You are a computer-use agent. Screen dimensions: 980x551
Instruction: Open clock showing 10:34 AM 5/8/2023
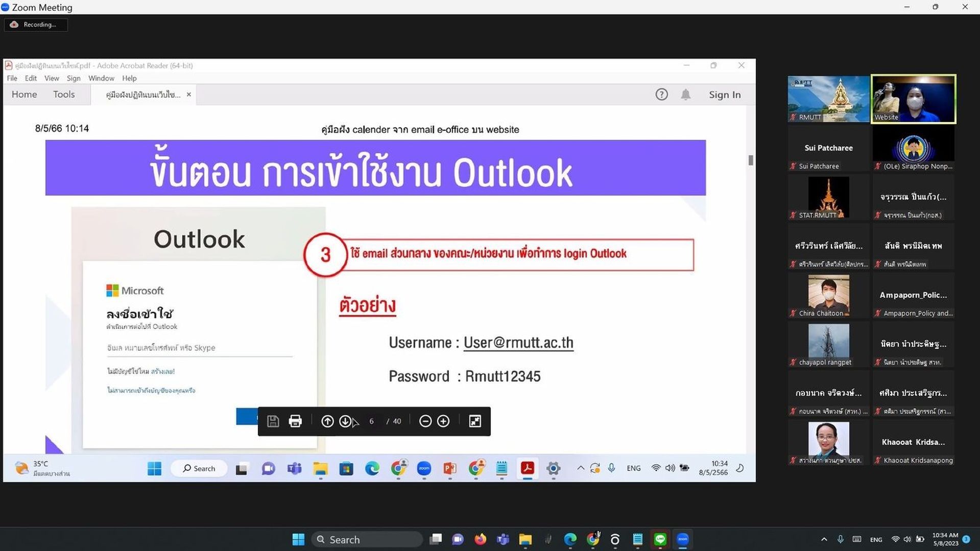(945, 539)
